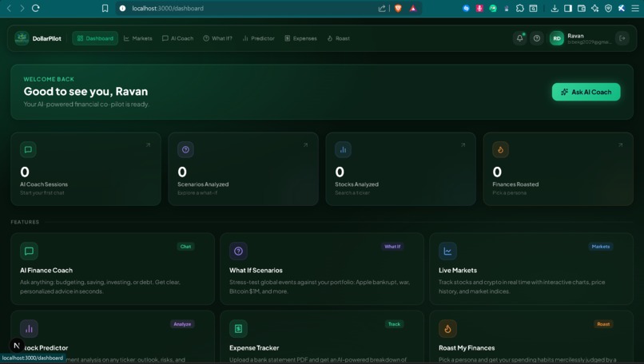The height and width of the screenshot is (364, 644).
Task: Click the logout icon next to Ravan
Action: [622, 38]
